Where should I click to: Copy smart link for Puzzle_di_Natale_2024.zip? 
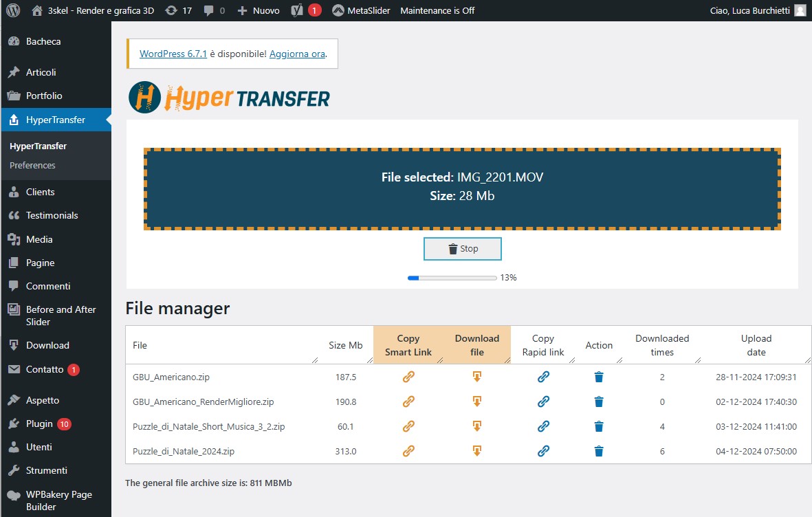408,451
